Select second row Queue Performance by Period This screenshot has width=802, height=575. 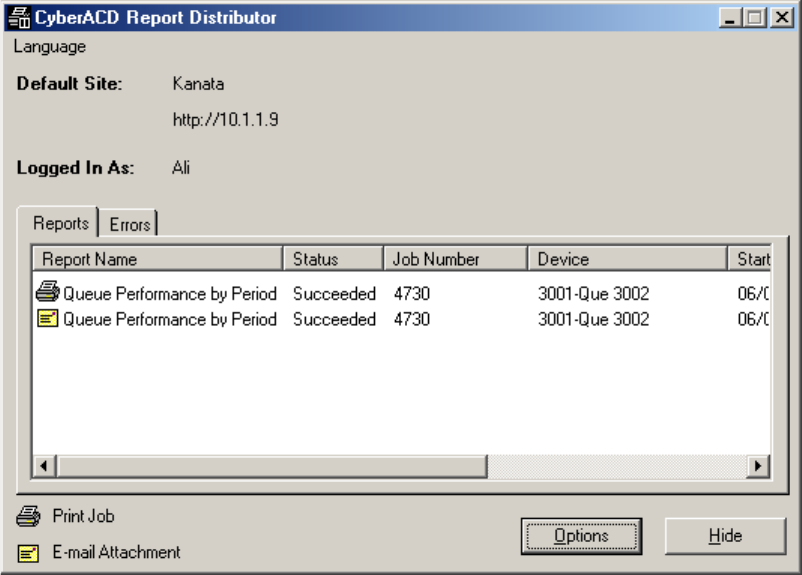click(x=170, y=319)
